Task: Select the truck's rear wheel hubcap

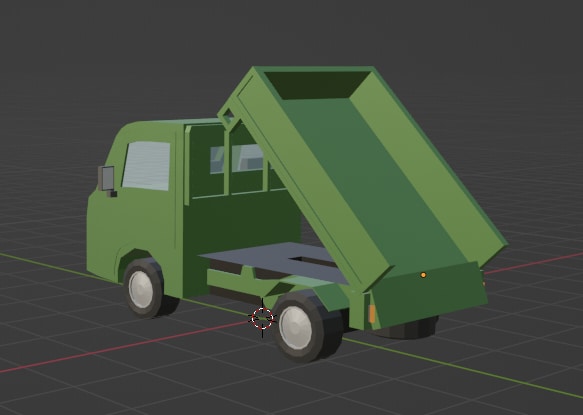Action: coord(295,328)
